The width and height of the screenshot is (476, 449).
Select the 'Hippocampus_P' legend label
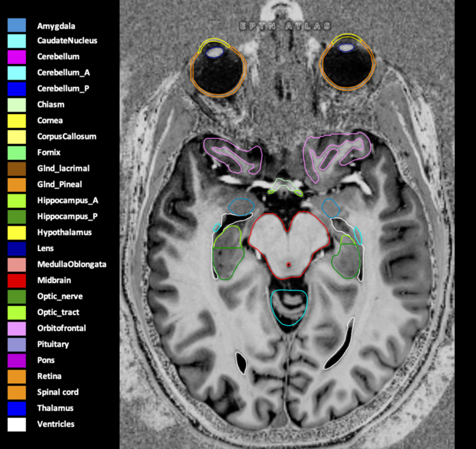coord(67,217)
